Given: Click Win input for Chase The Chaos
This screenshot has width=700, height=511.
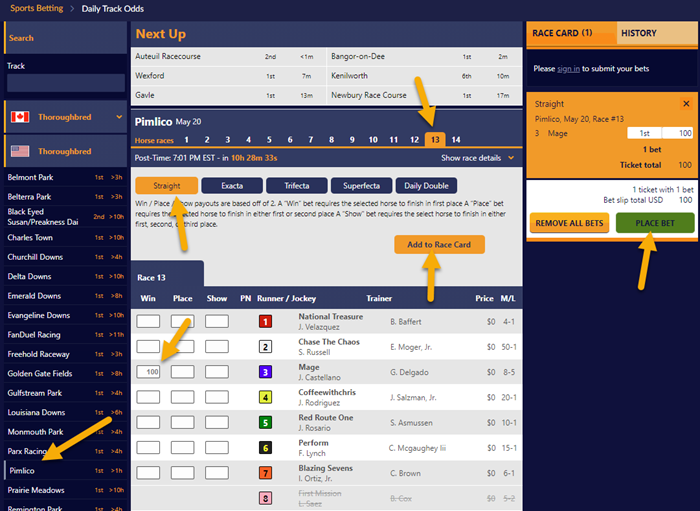Looking at the screenshot, I should pos(148,347).
